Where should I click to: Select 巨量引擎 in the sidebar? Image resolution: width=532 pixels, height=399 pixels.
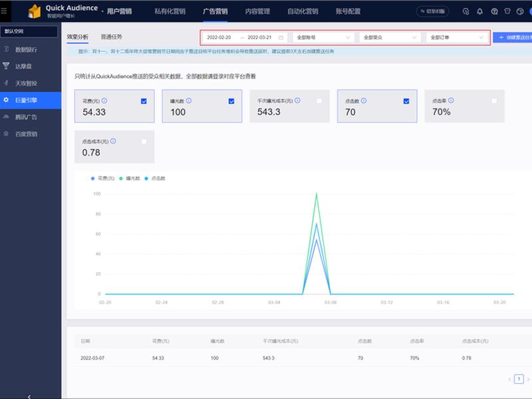click(31, 100)
